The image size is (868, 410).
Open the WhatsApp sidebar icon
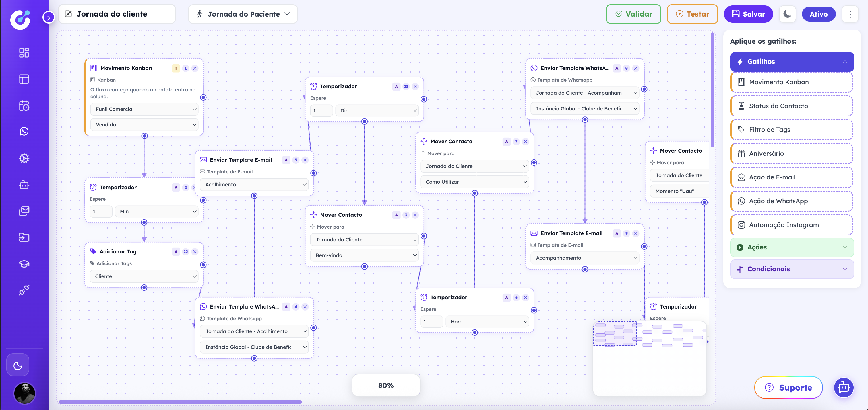tap(24, 131)
